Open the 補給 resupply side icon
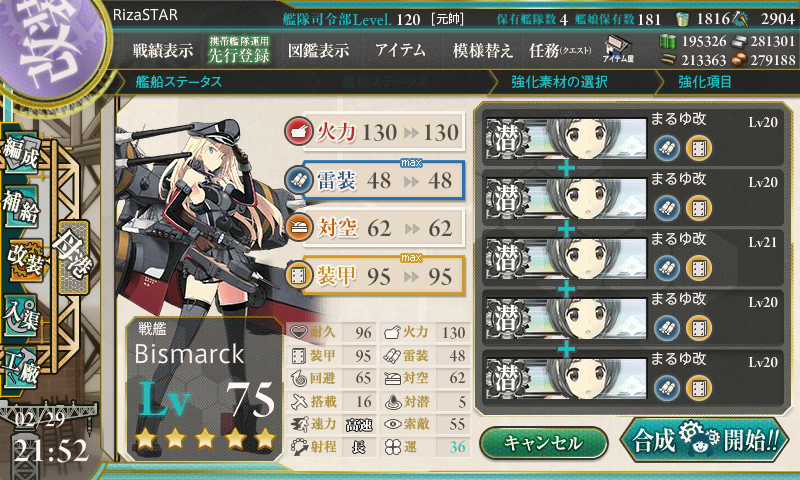The height and width of the screenshot is (480, 800). (x=21, y=206)
